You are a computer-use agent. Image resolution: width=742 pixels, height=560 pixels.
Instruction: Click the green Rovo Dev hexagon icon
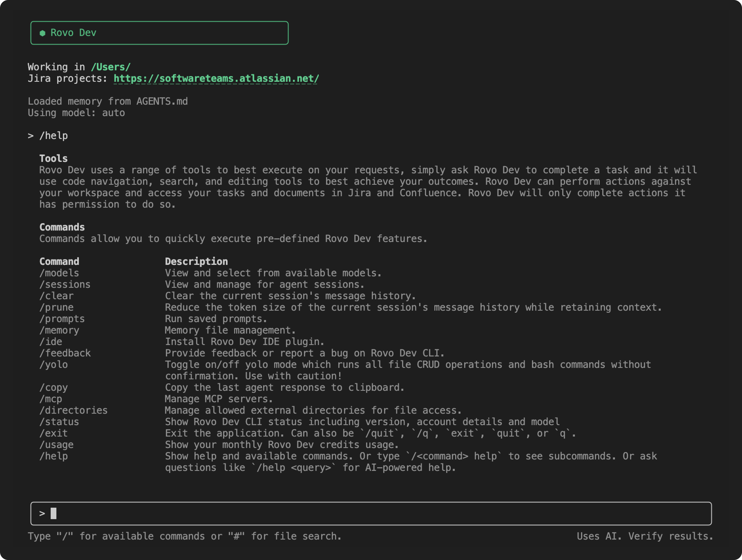(42, 33)
